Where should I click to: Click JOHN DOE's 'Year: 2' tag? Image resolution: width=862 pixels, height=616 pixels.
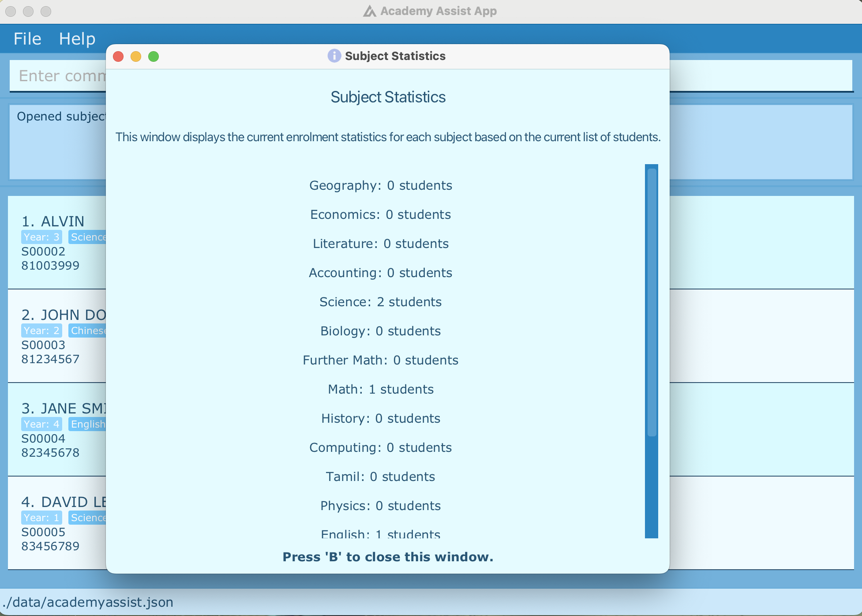41,331
